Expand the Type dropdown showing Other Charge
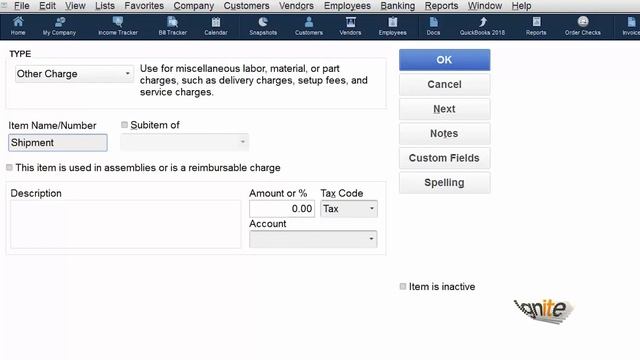The image size is (640, 360). click(74, 74)
